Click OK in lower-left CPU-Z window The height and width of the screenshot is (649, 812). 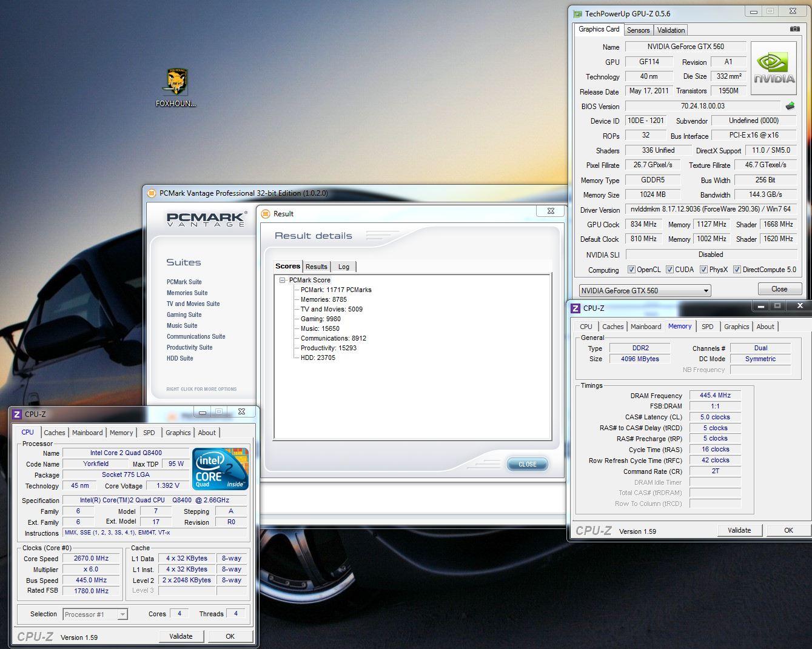pyautogui.click(x=230, y=636)
